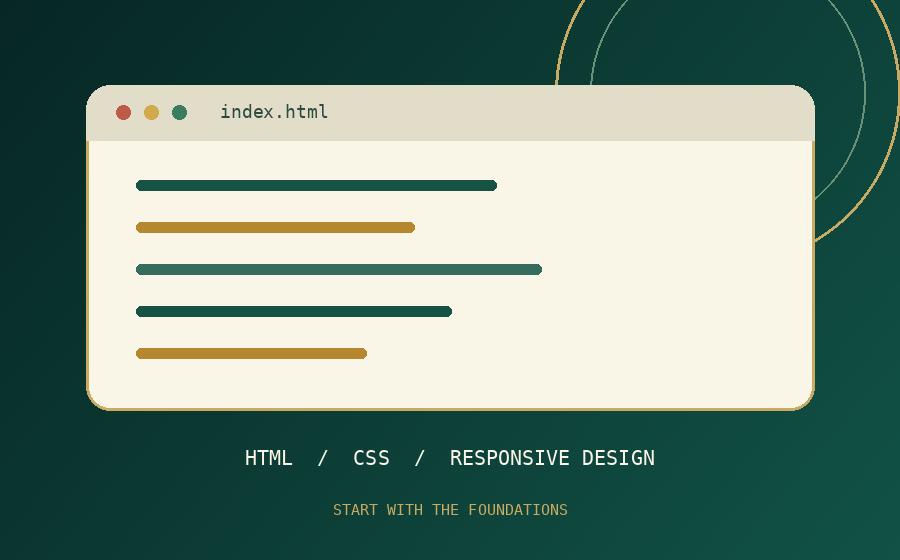Select the index.html title text
Viewport: 900px width, 560px height.
pos(274,112)
